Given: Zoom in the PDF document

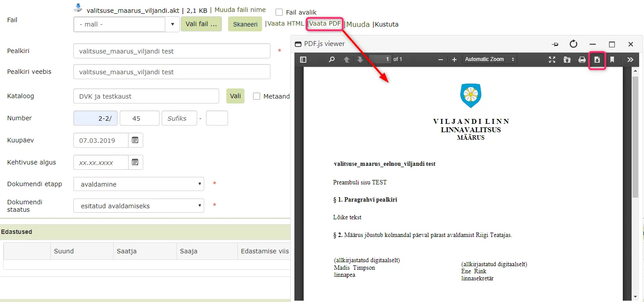Looking at the screenshot, I should pos(454,60).
